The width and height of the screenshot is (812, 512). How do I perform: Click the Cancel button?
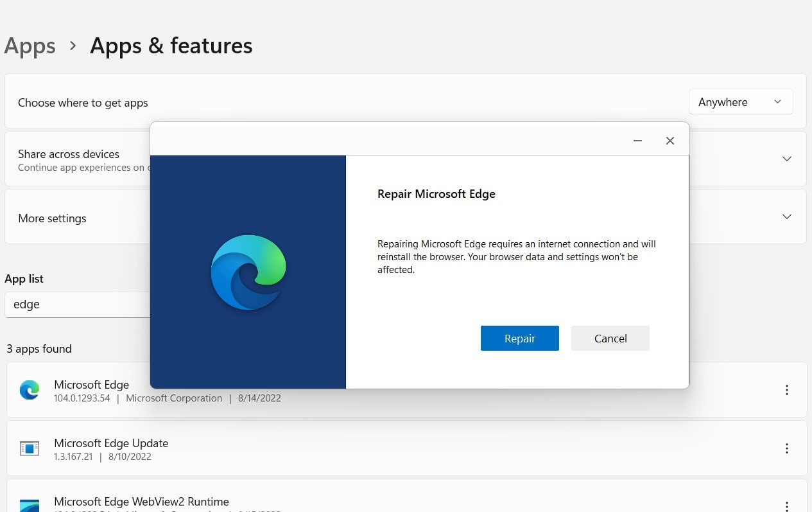point(610,338)
